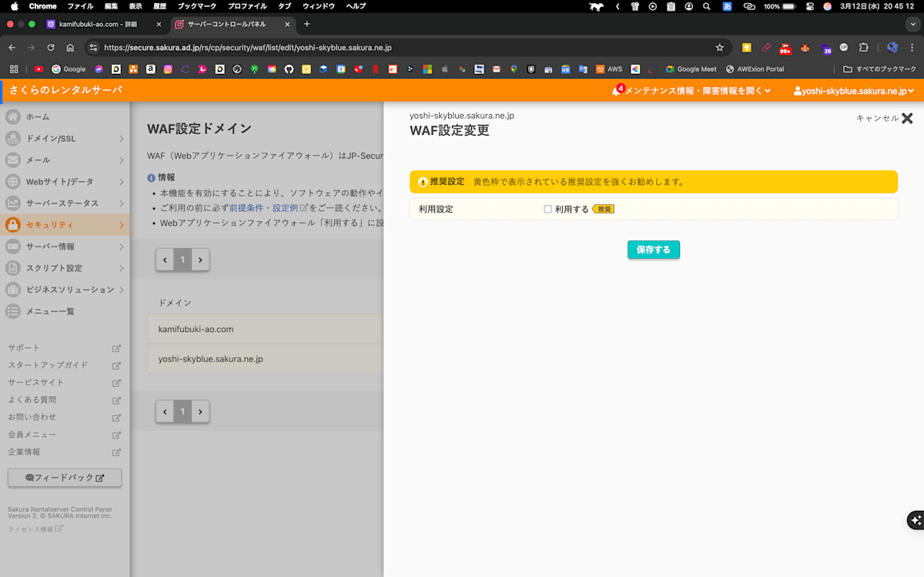Open サービスサイト link

65,383
